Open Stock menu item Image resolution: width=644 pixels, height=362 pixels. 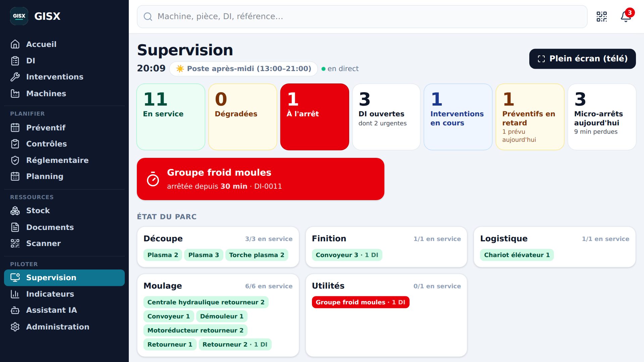(x=64, y=210)
